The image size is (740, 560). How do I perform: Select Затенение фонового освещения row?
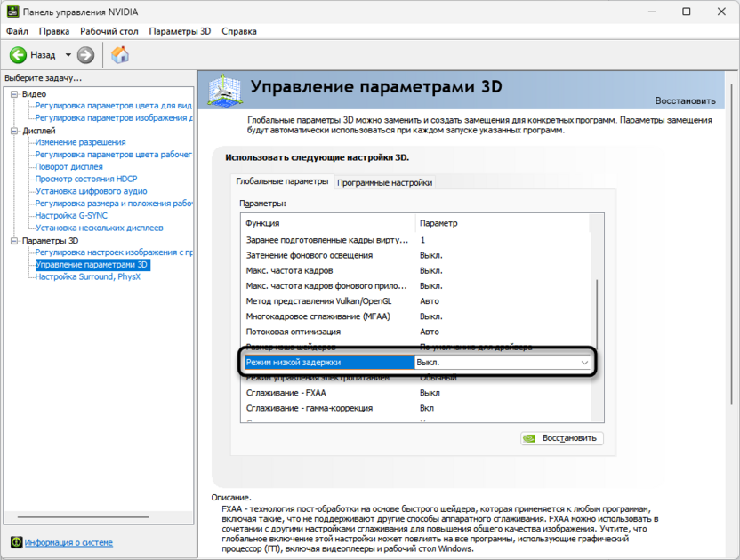415,255
